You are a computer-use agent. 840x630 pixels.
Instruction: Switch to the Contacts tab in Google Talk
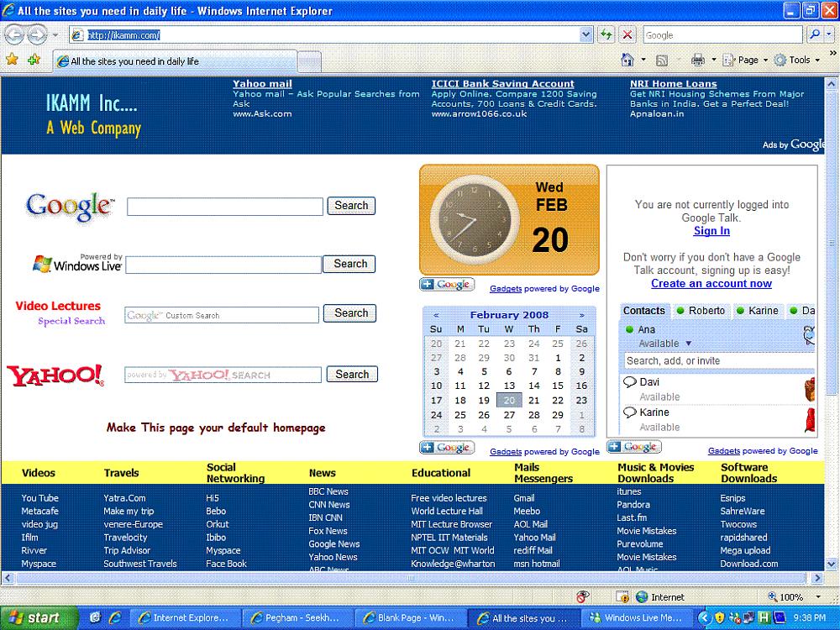(x=643, y=311)
